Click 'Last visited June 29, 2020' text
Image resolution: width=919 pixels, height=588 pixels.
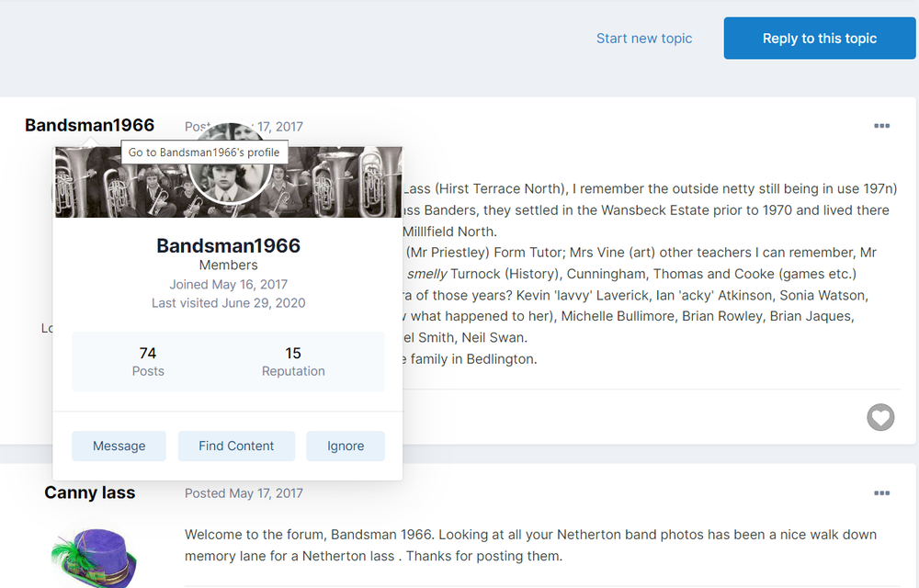point(229,303)
